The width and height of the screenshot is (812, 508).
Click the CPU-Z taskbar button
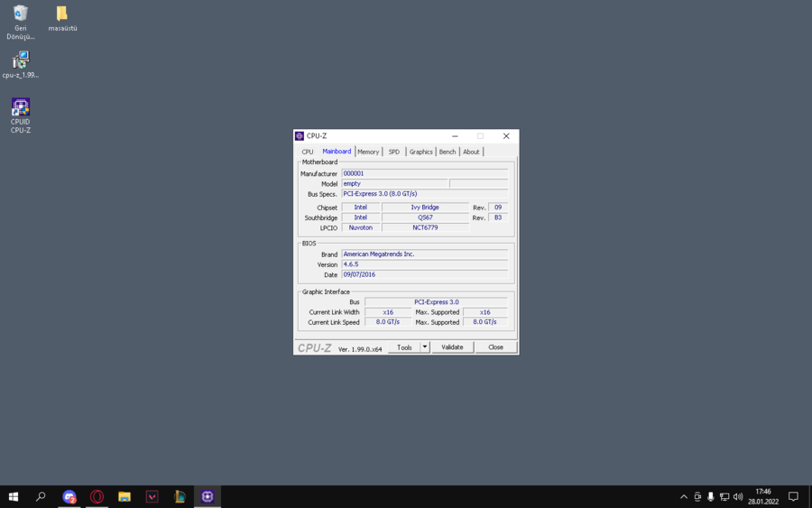208,496
